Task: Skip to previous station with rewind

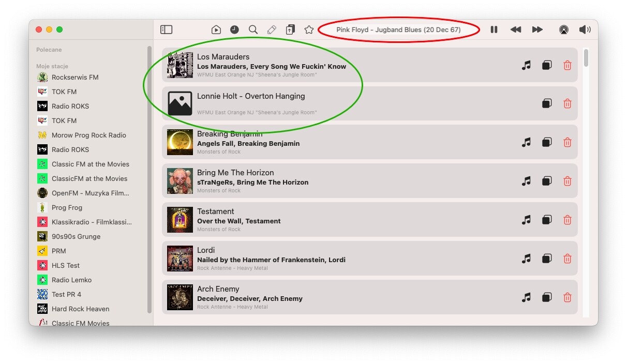Action: point(516,29)
